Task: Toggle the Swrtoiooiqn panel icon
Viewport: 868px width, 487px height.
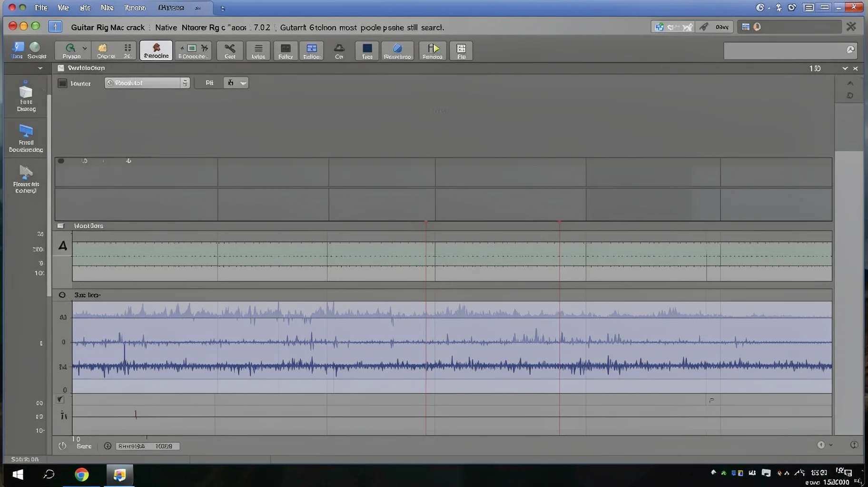Action: click(61, 68)
